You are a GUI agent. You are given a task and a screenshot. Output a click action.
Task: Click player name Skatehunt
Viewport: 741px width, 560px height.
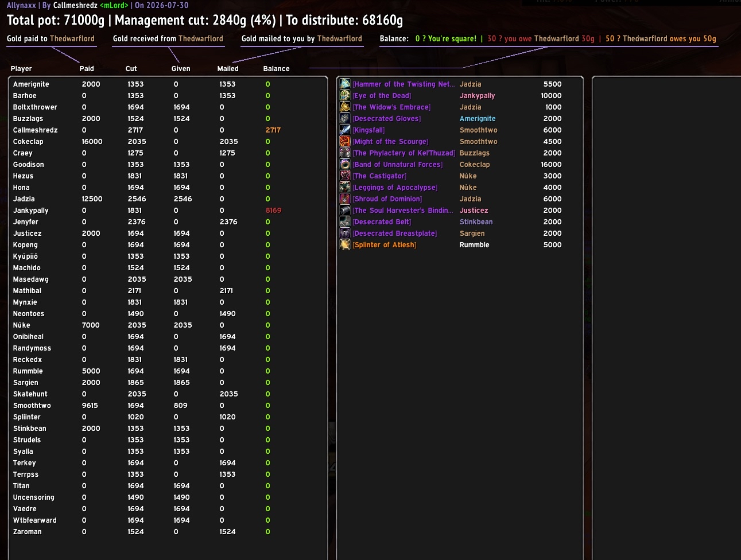click(x=30, y=394)
